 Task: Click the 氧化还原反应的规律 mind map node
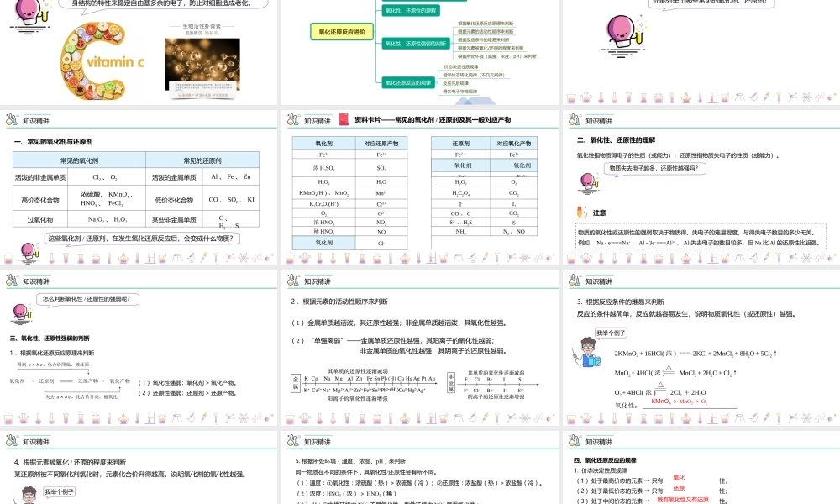[x=408, y=82]
